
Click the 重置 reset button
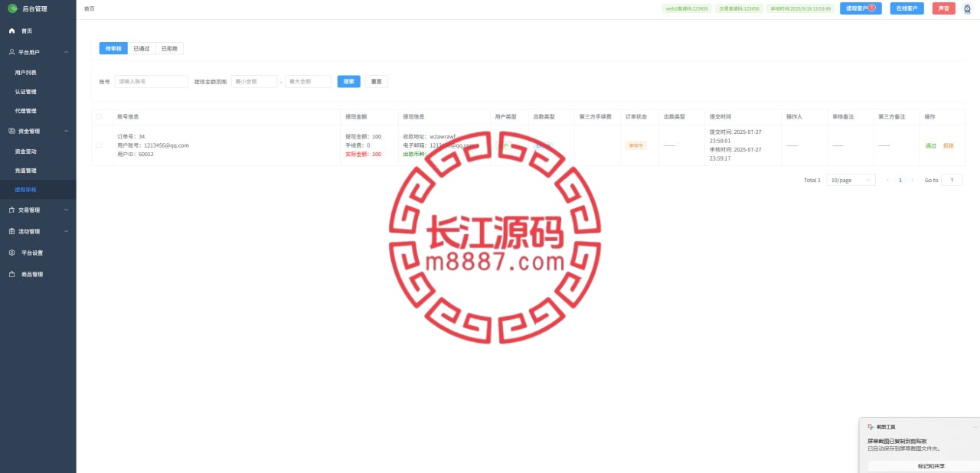(377, 81)
